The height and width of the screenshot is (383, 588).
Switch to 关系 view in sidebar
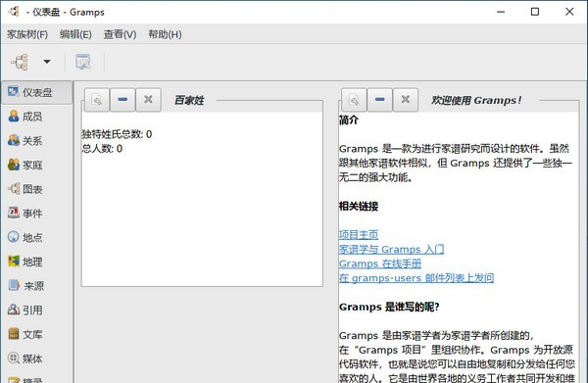(x=25, y=141)
